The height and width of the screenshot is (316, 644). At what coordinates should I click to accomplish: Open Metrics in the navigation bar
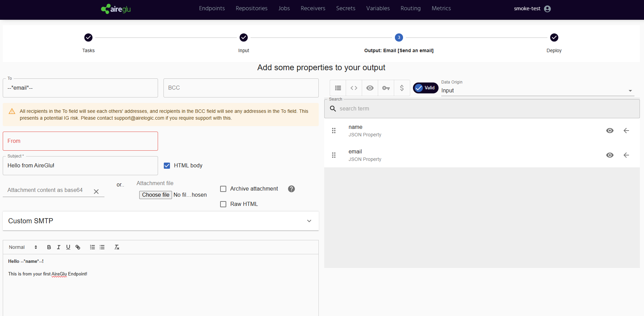441,8
